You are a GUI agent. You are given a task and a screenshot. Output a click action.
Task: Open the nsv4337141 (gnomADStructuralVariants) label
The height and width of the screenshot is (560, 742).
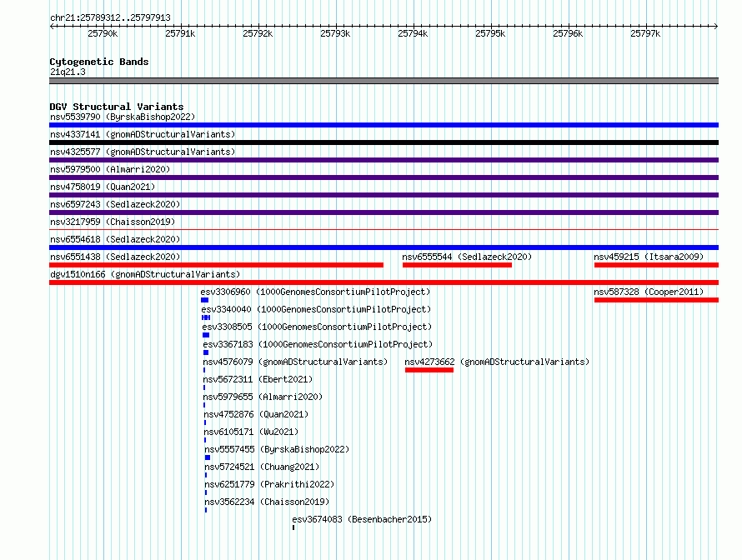[x=143, y=134]
